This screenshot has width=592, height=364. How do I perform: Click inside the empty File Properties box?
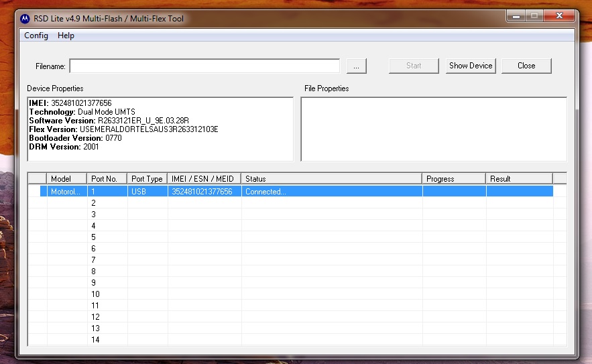(434, 129)
